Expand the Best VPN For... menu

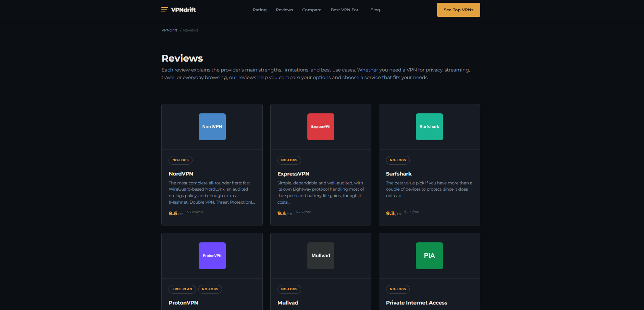346,10
